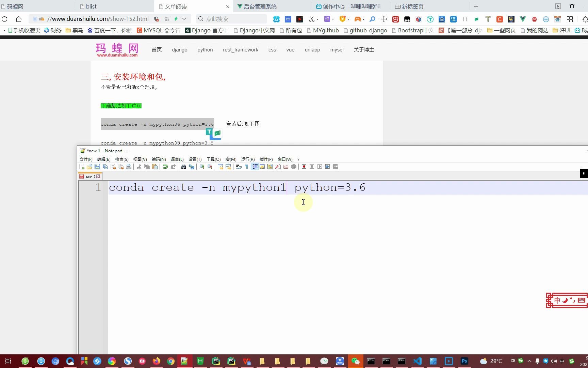Open Photoshop from the taskbar
The width and height of the screenshot is (588, 368).
pos(464,361)
